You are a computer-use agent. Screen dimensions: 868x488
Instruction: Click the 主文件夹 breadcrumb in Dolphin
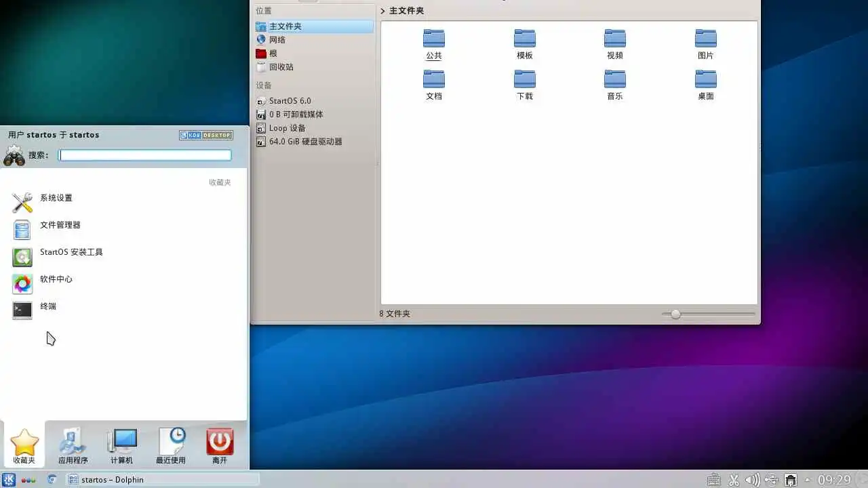tap(406, 11)
